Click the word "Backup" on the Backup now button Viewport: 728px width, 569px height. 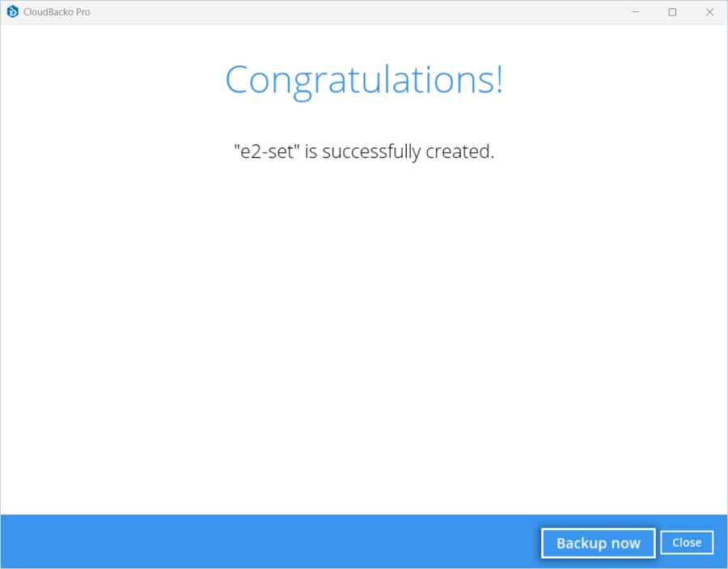582,543
